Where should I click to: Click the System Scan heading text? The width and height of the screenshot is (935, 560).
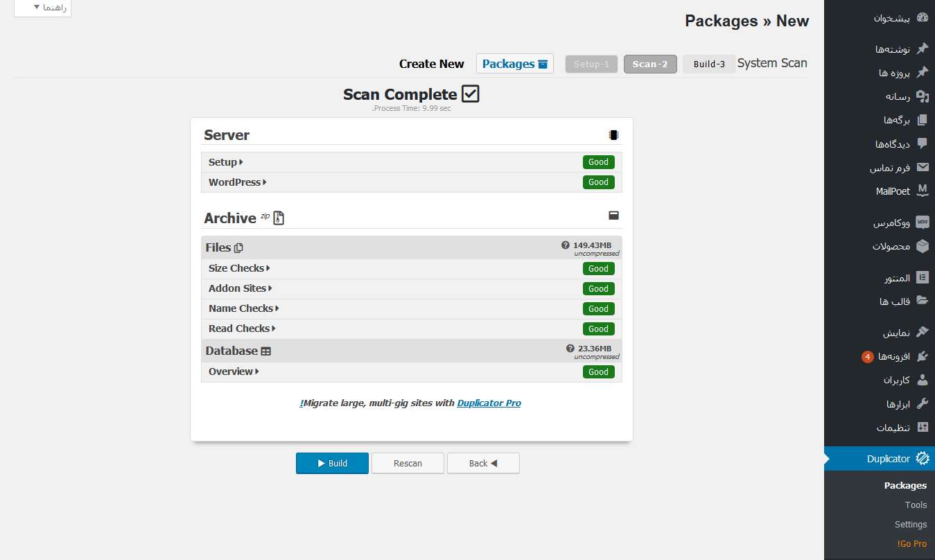coord(772,63)
